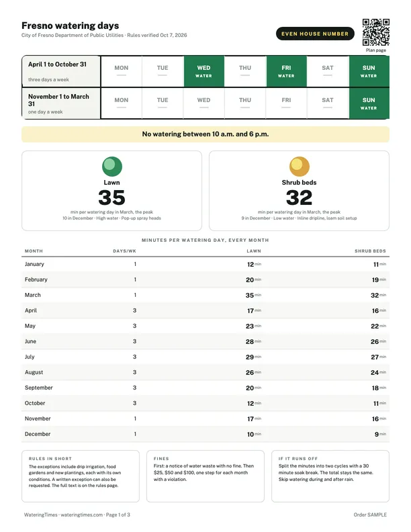Click THU cell in April–October row

pyautogui.click(x=245, y=71)
